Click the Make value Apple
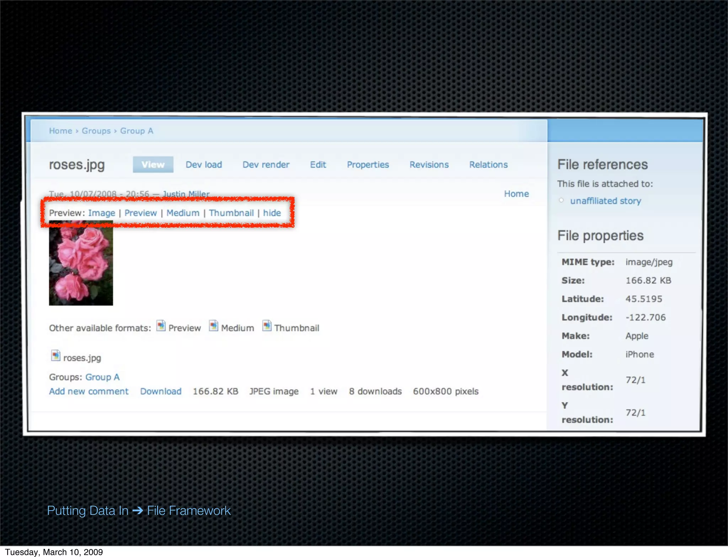The width and height of the screenshot is (728, 560). [637, 336]
